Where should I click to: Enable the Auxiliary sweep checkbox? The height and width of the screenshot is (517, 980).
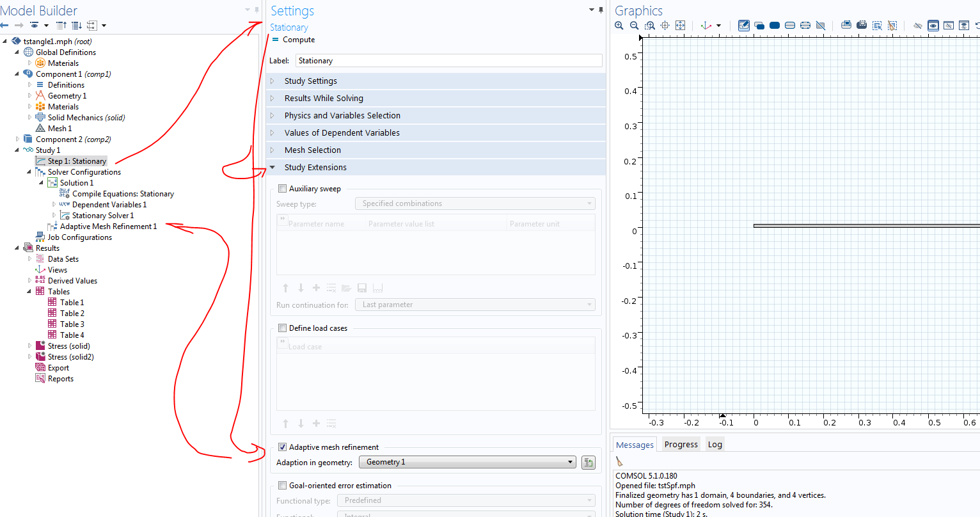coord(283,189)
